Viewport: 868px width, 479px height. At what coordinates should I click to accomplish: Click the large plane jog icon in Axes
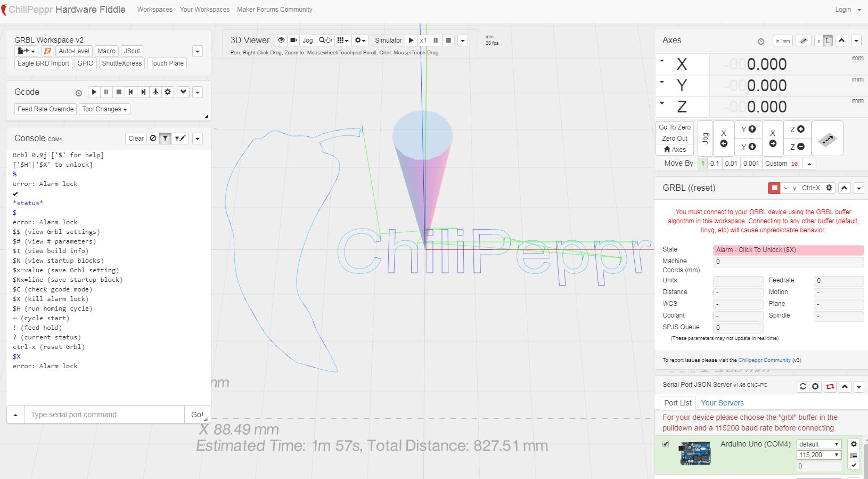(x=827, y=139)
